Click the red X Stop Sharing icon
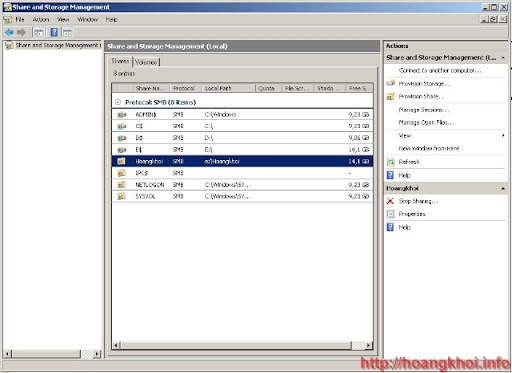The height and width of the screenshot is (373, 512). [x=390, y=201]
